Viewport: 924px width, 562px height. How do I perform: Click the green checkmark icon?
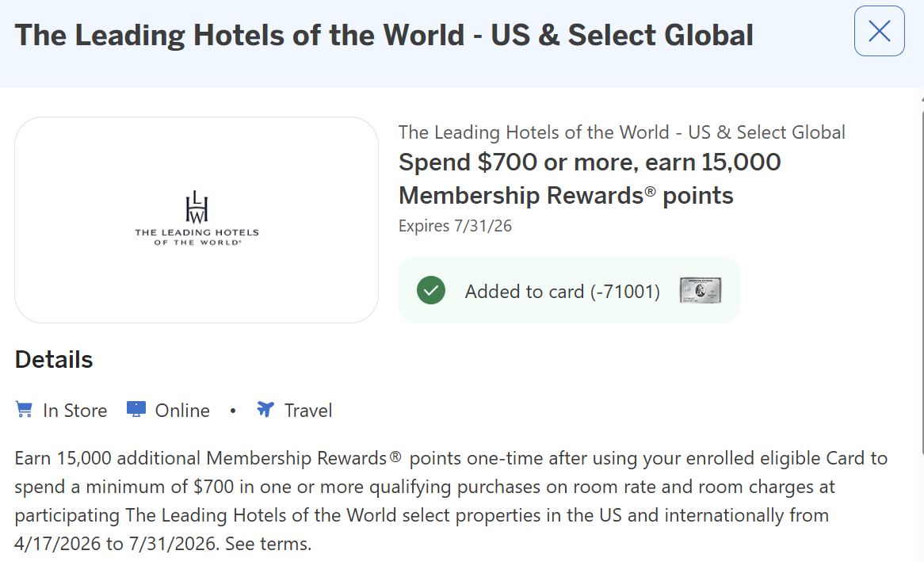tap(431, 291)
